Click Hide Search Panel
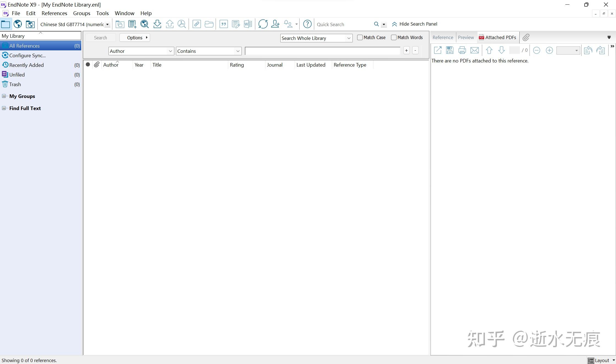The height and width of the screenshot is (364, 616). 414,24
